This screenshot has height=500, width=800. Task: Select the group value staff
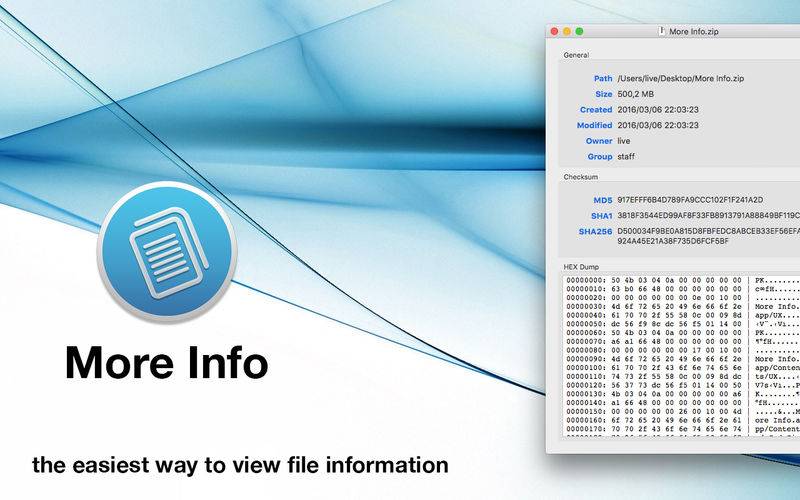pos(626,157)
